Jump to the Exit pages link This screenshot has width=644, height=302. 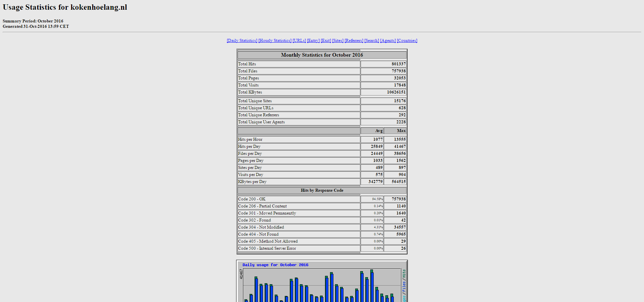tap(326, 41)
